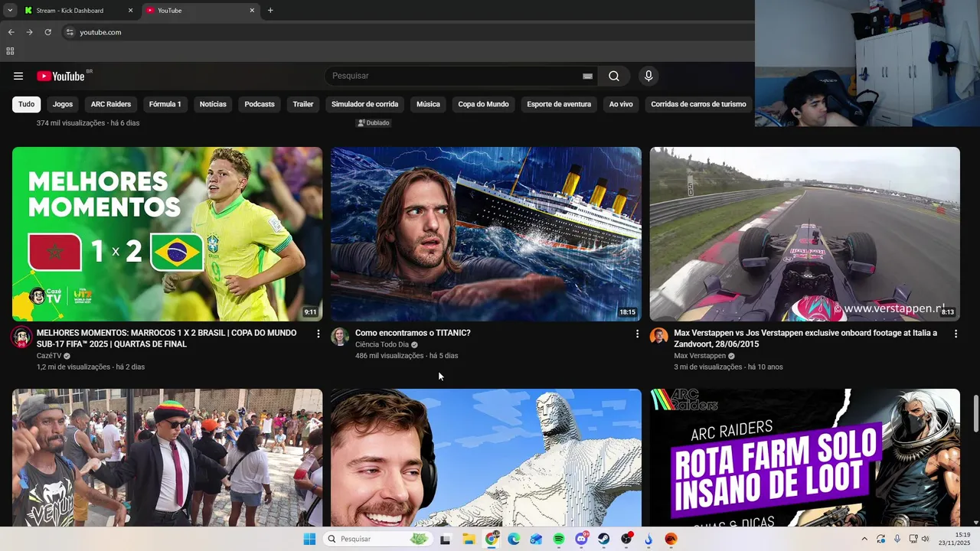Open Microsoft Edge from taskbar
This screenshot has height=551, width=980.
tap(514, 539)
